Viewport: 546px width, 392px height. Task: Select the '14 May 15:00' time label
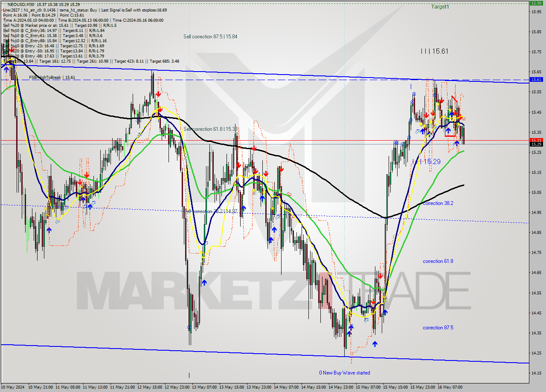click(x=314, y=387)
